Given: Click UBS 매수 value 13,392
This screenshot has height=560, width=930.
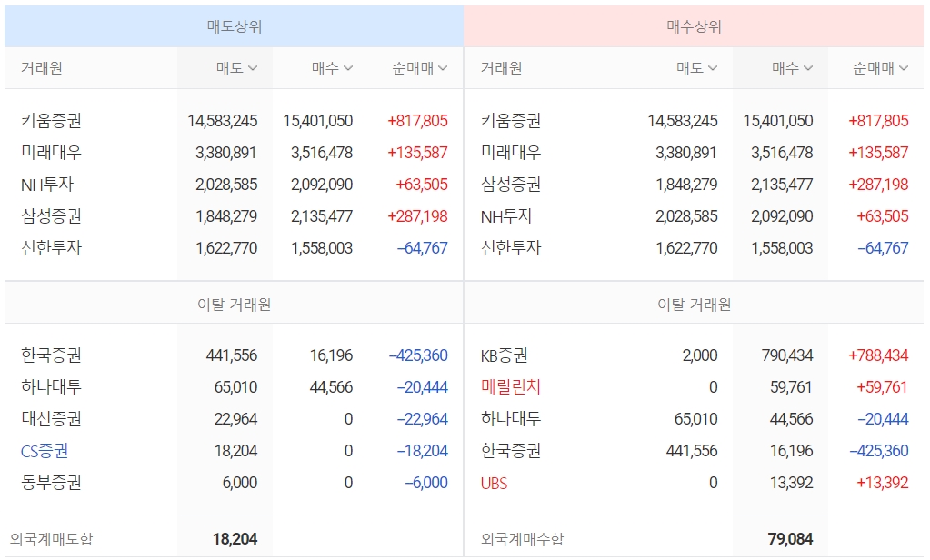Looking at the screenshot, I should 791,483.
